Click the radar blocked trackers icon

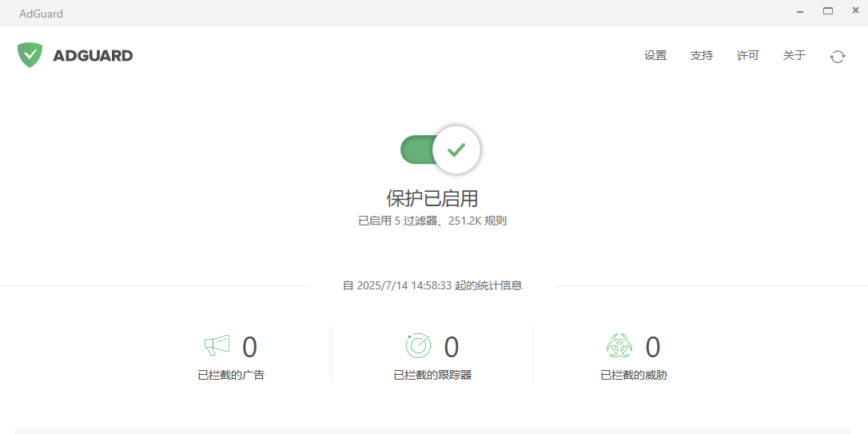tap(418, 346)
